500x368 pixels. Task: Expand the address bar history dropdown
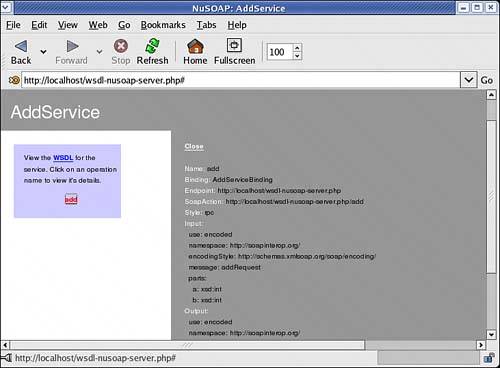tap(469, 80)
